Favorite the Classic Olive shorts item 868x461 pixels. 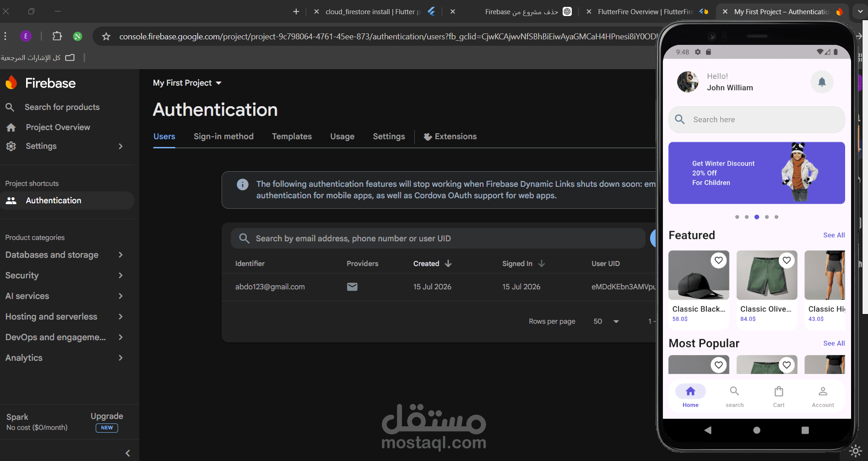pos(787,260)
